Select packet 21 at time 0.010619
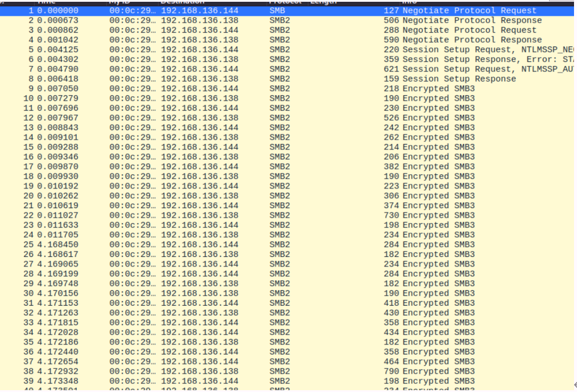This screenshot has width=577, height=392. coord(287,206)
